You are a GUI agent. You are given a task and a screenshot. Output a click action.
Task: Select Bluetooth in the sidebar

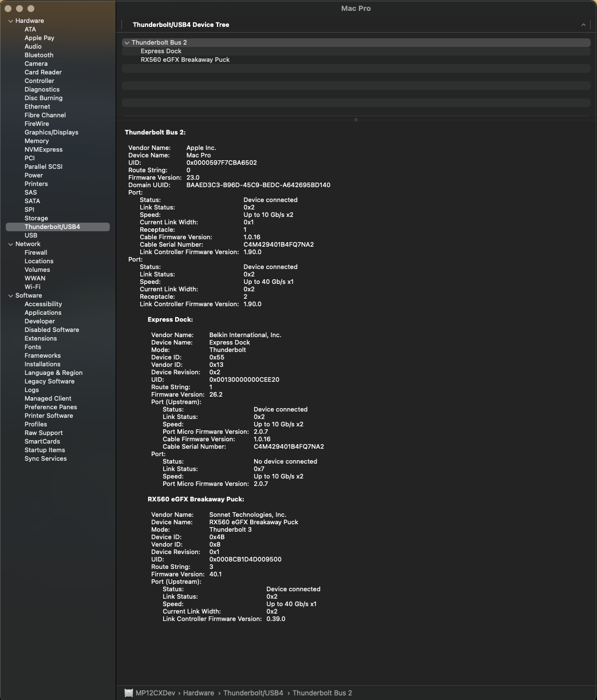(x=39, y=55)
